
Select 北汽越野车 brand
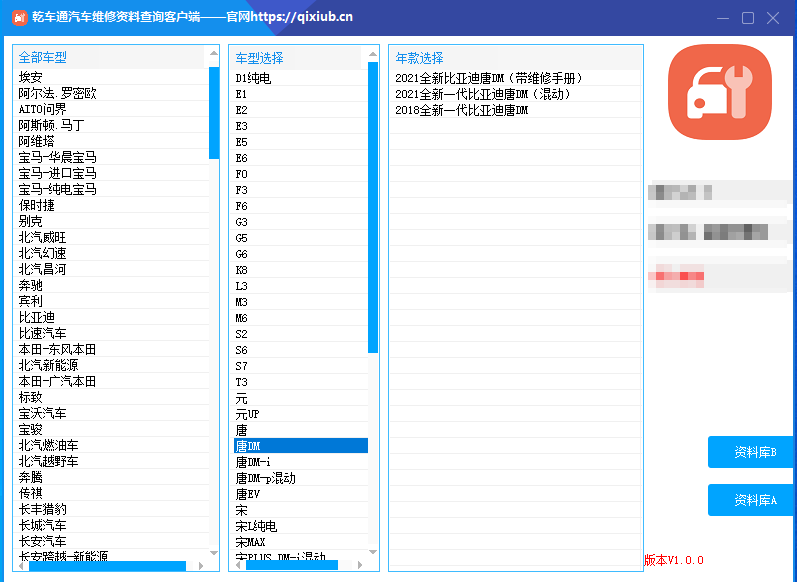pos(111,461)
